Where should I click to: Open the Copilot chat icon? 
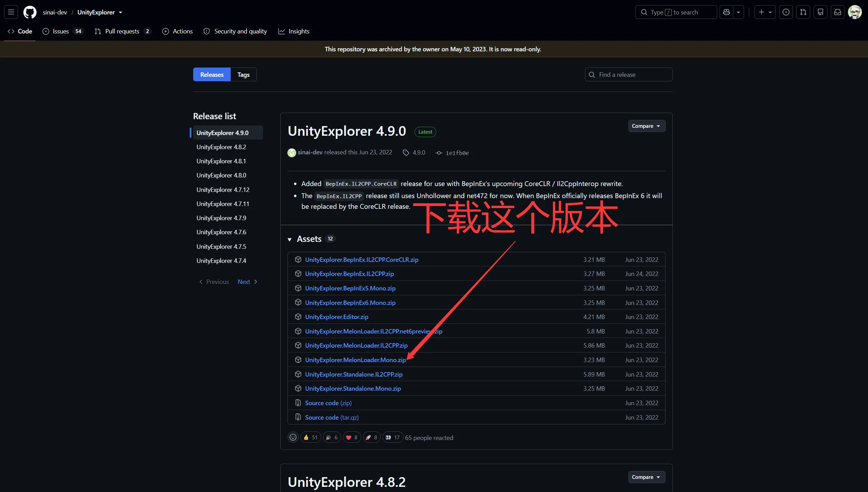pos(726,12)
